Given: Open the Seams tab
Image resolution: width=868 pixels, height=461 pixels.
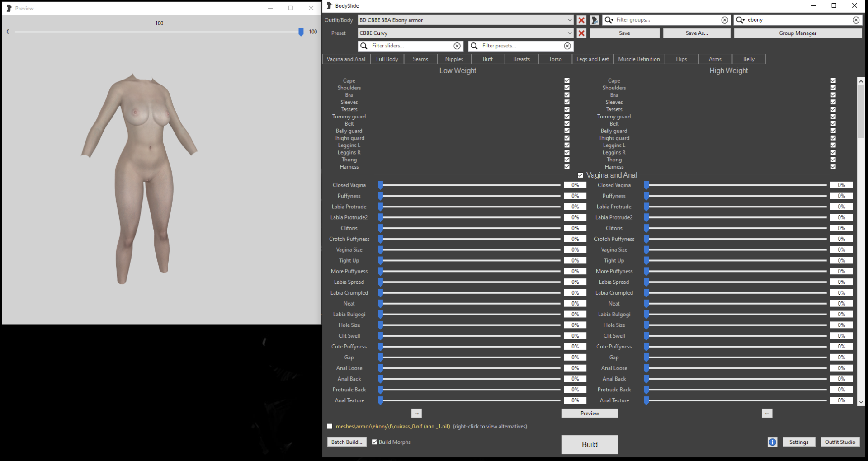Looking at the screenshot, I should point(420,59).
